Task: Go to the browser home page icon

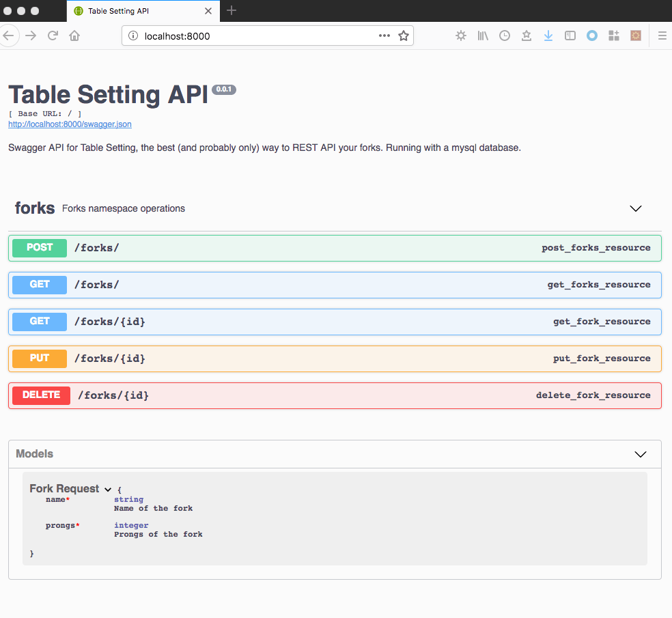Action: 74,36
